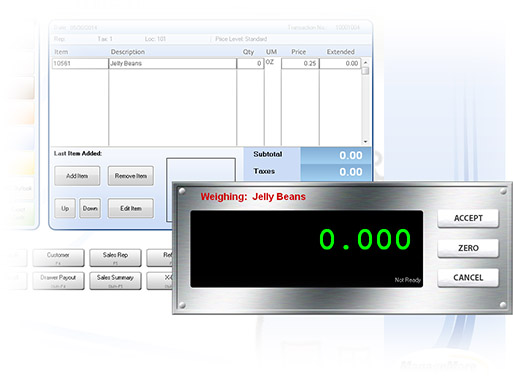Click the list scrollbar down arrow
Viewport: 513px width, 378px height.
click(365, 142)
